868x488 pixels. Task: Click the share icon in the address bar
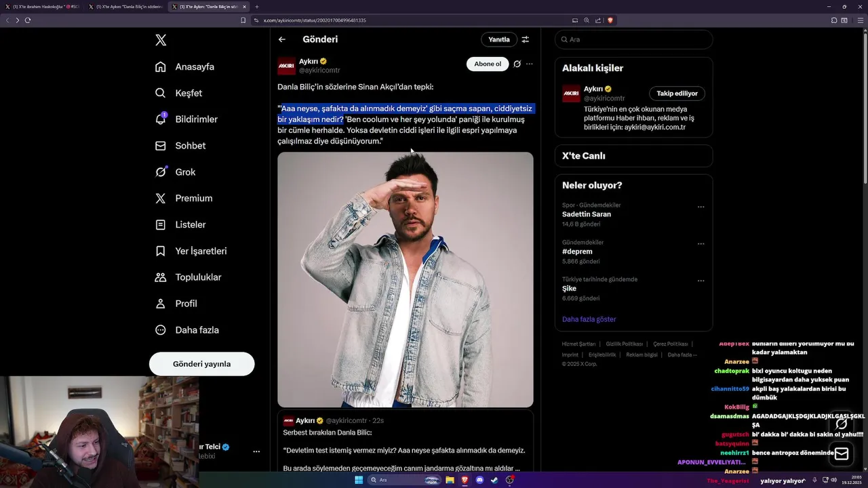pos(598,20)
